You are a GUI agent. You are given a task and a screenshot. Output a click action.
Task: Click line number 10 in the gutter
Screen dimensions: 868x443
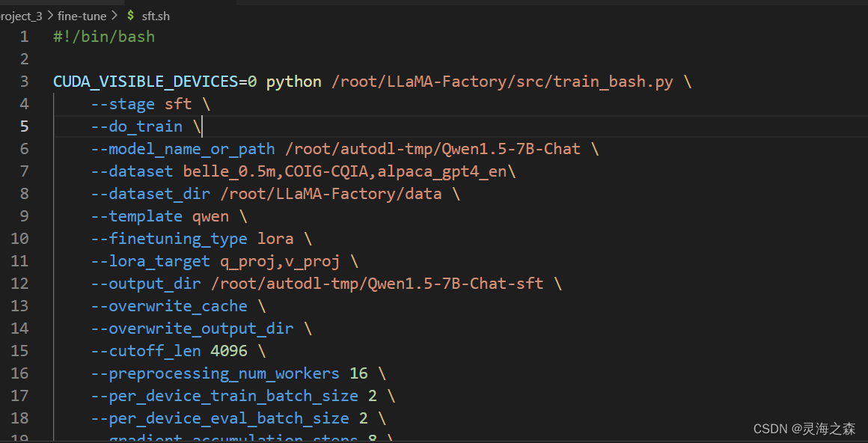coord(19,239)
